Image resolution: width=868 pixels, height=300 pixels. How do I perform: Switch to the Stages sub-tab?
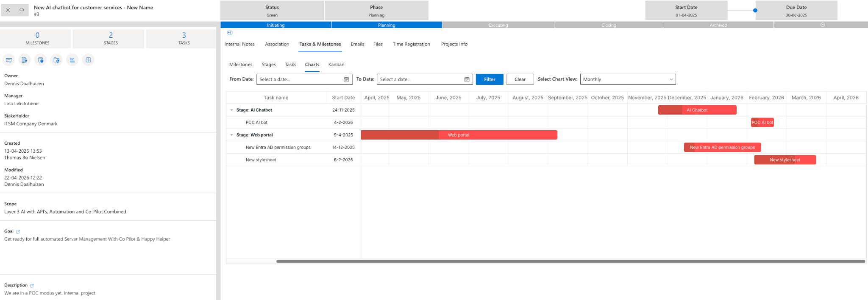tap(269, 64)
